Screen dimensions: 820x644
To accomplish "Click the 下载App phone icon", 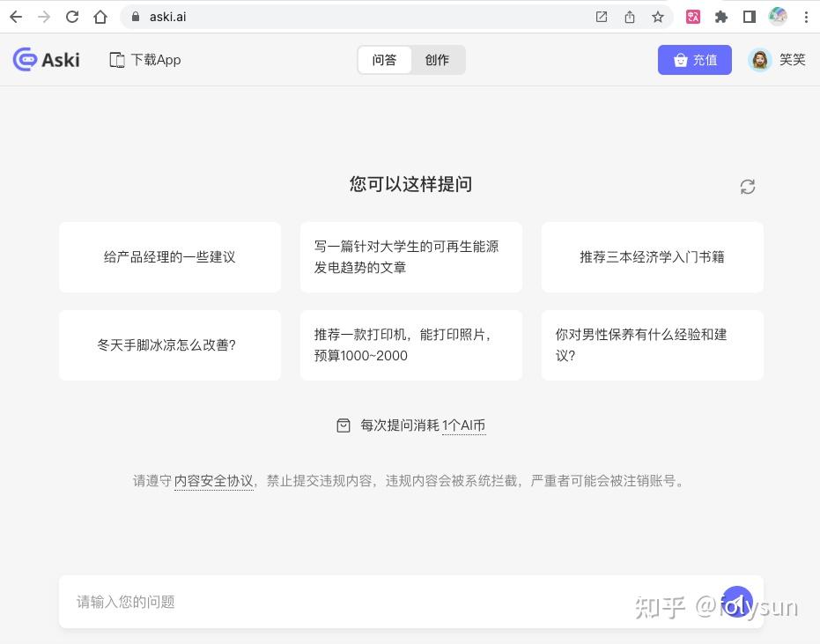I will 115,59.
